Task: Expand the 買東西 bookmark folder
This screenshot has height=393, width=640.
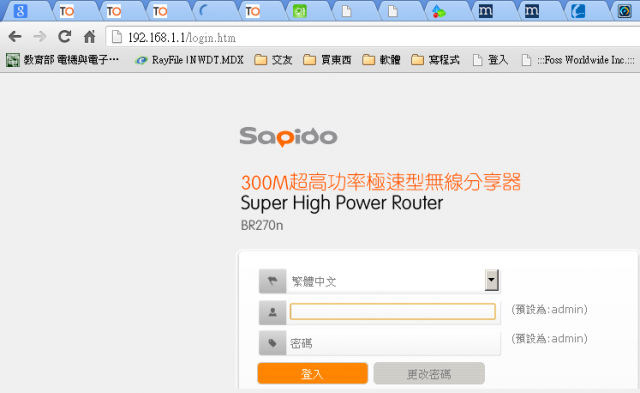Action: point(327,60)
